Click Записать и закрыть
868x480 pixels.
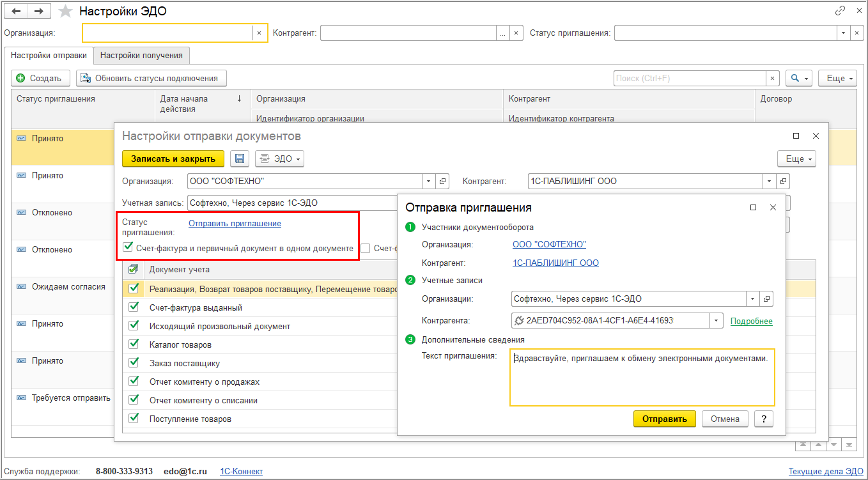pos(173,159)
